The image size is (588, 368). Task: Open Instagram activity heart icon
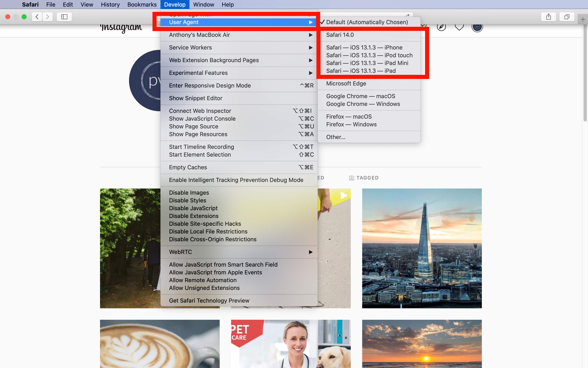(459, 27)
